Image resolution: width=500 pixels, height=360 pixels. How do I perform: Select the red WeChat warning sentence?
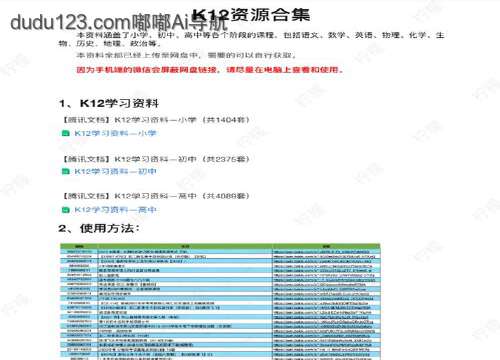coord(210,70)
